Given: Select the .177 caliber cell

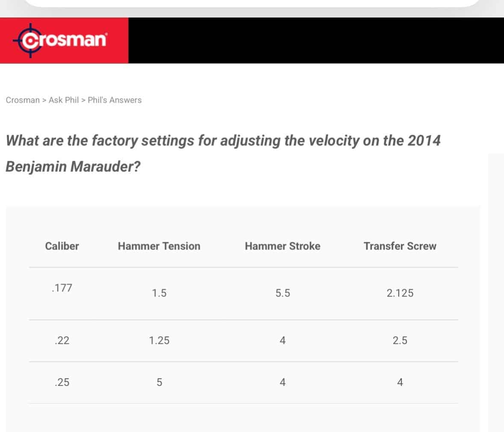Looking at the screenshot, I should pos(62,288).
